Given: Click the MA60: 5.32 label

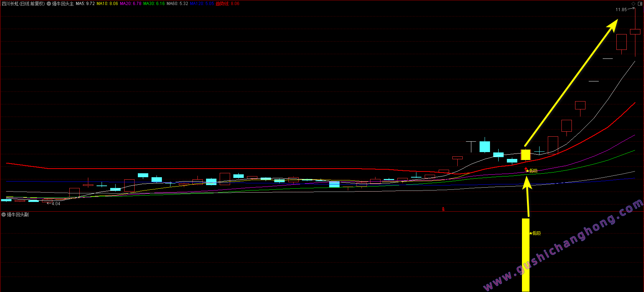Looking at the screenshot, I should coord(177,4).
